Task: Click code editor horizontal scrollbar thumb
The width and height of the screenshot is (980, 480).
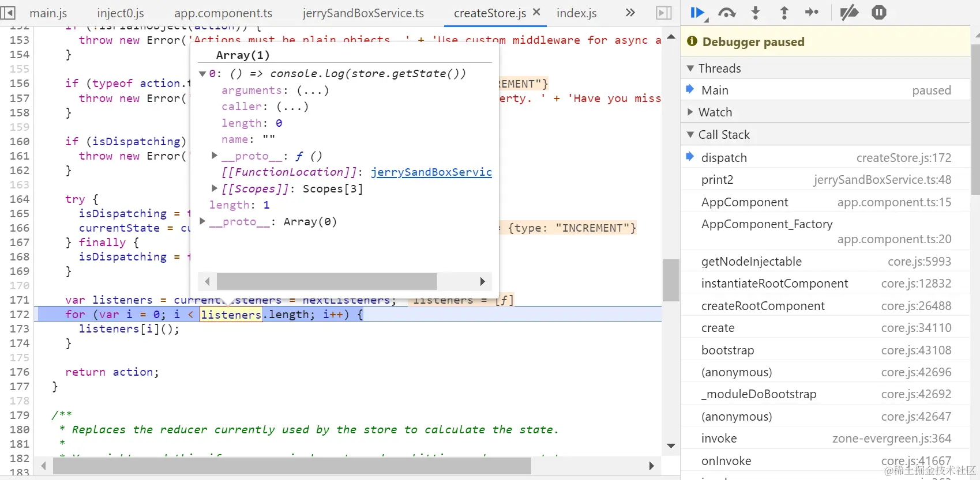Action: [292, 466]
